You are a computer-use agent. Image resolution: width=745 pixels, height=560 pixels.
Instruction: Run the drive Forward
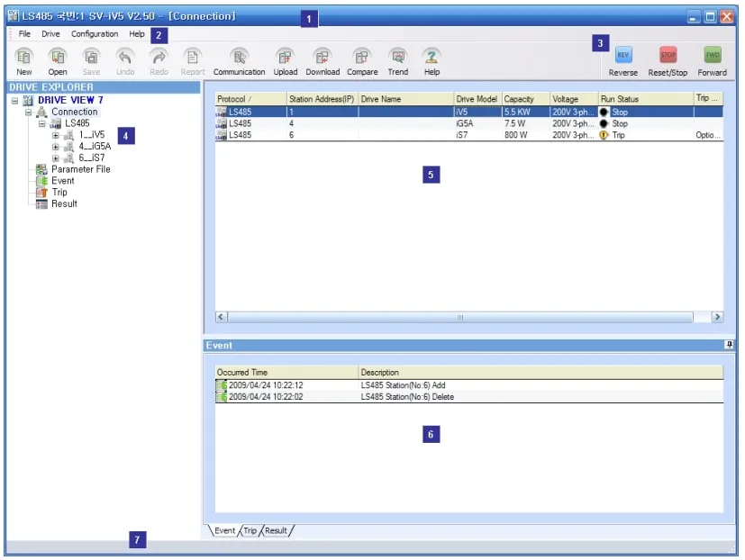(x=712, y=57)
